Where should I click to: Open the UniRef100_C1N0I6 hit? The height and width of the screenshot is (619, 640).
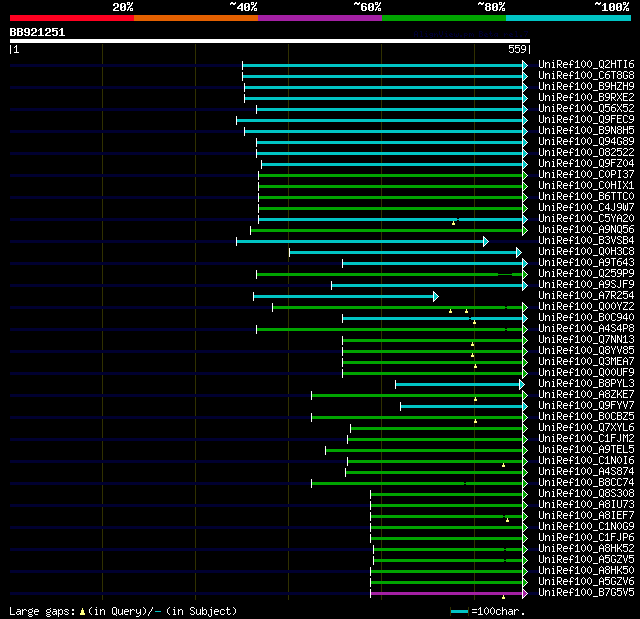tap(586, 461)
